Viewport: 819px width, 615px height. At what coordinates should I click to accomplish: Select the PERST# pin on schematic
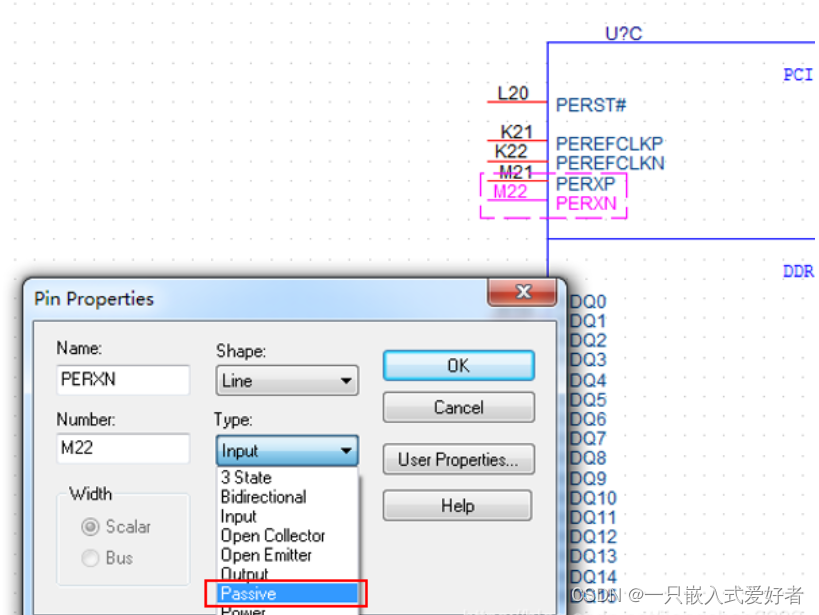pos(590,105)
